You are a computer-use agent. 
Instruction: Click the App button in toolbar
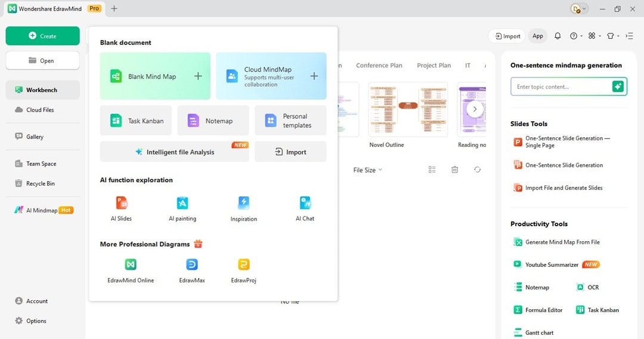click(x=538, y=36)
